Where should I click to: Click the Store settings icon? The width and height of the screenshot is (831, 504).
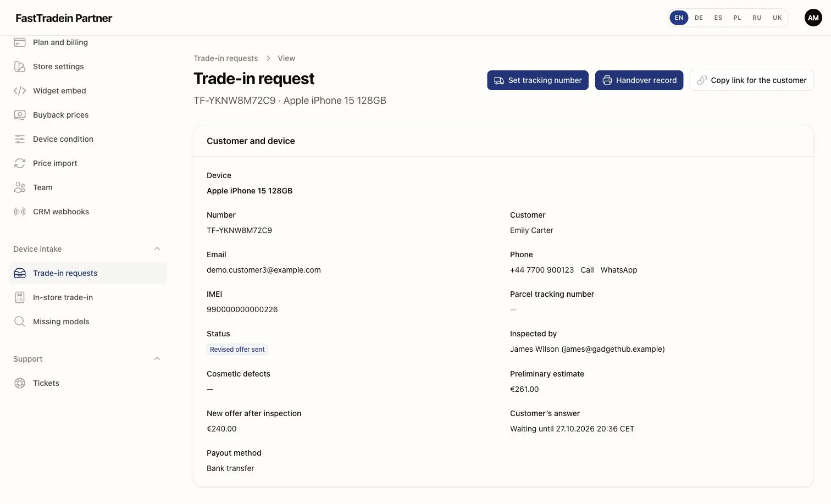20,67
